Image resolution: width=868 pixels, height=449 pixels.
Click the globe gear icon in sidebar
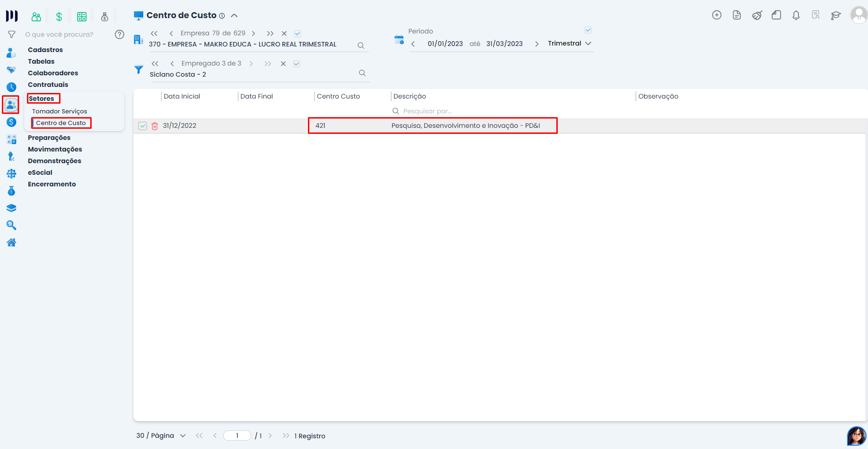11,174
